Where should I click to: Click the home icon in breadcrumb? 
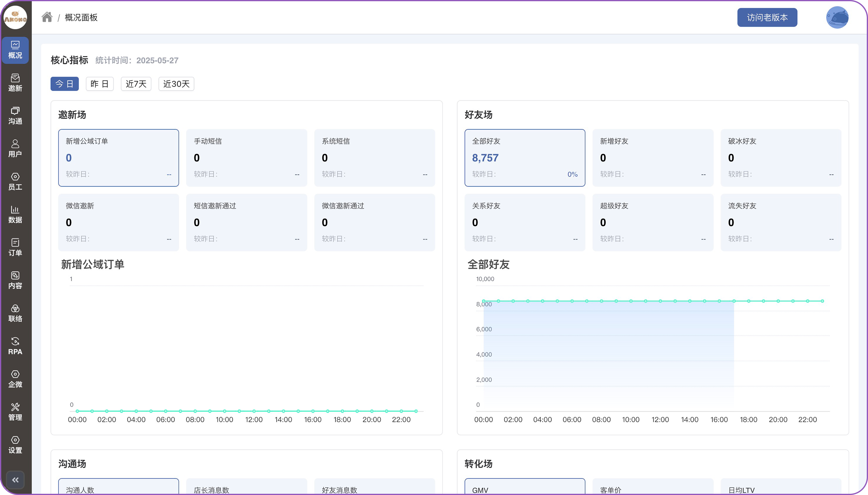pyautogui.click(x=47, y=17)
